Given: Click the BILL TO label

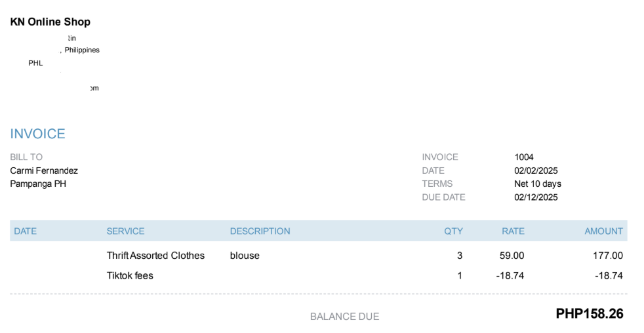Looking at the screenshot, I should click(26, 157).
